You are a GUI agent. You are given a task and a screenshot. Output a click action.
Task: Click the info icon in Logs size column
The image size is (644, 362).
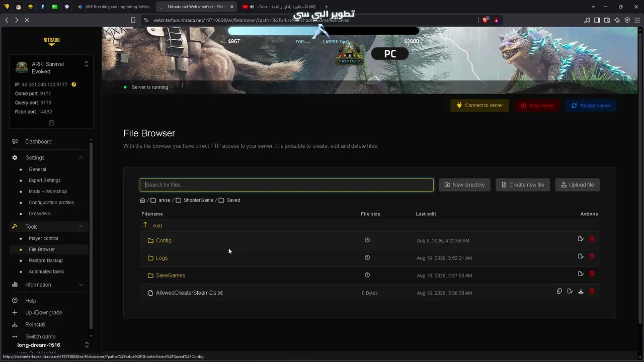point(367,257)
